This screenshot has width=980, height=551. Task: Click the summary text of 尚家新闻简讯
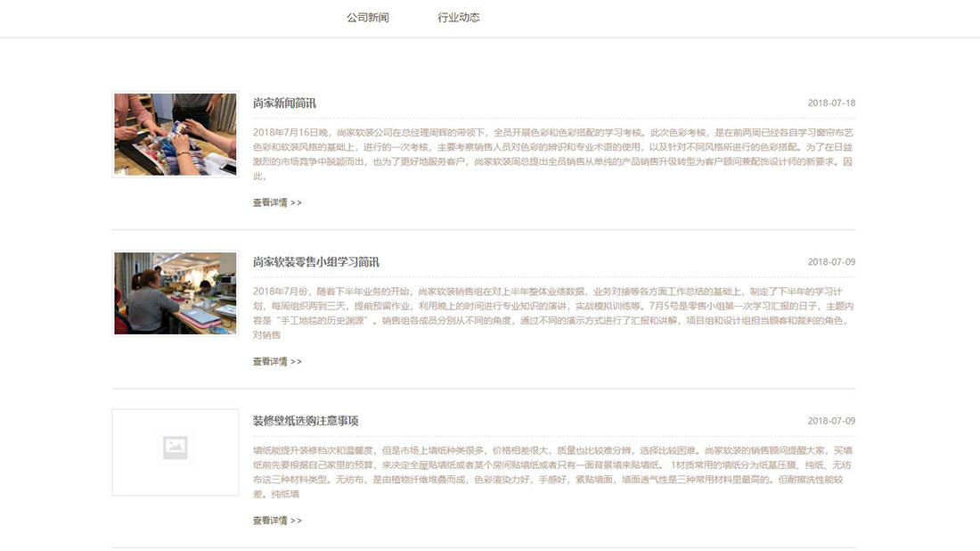point(552,152)
